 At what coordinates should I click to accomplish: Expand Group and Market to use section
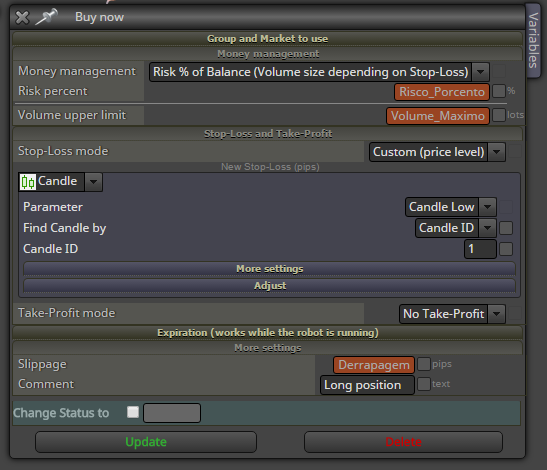pyautogui.click(x=267, y=38)
